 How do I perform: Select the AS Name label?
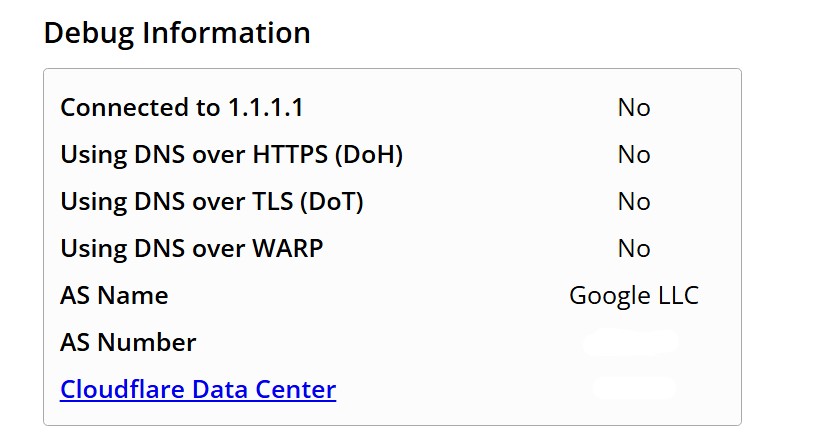click(x=114, y=295)
